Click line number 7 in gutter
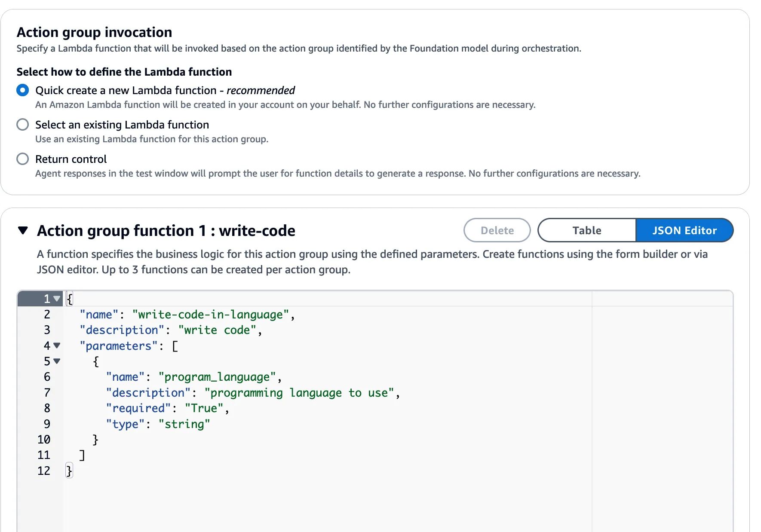This screenshot has width=761, height=532. click(47, 393)
